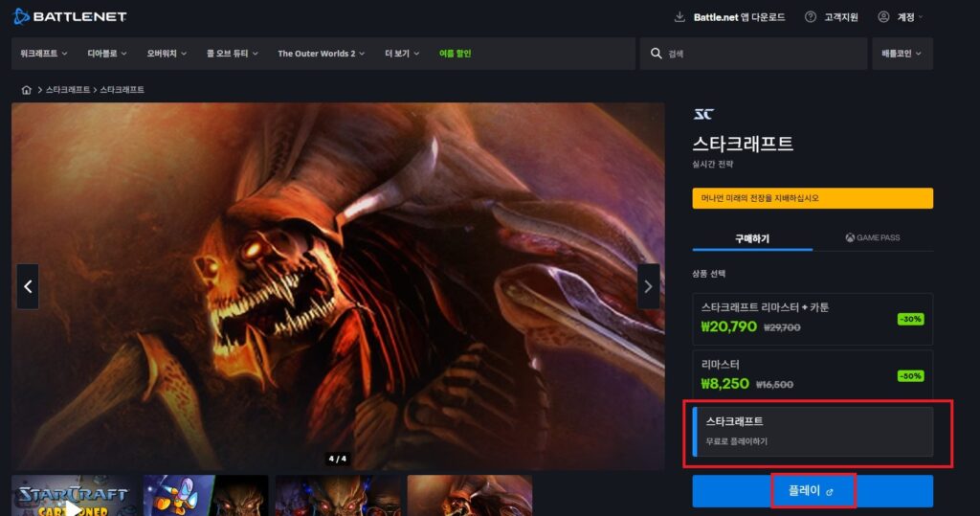
Task: Click into the 검색 search field
Action: coord(753,54)
